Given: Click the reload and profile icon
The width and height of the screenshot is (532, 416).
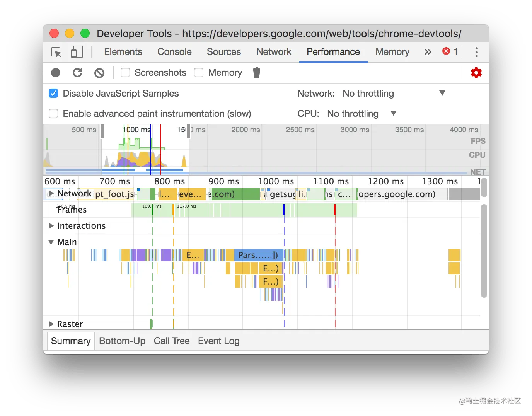Looking at the screenshot, I should (x=77, y=73).
